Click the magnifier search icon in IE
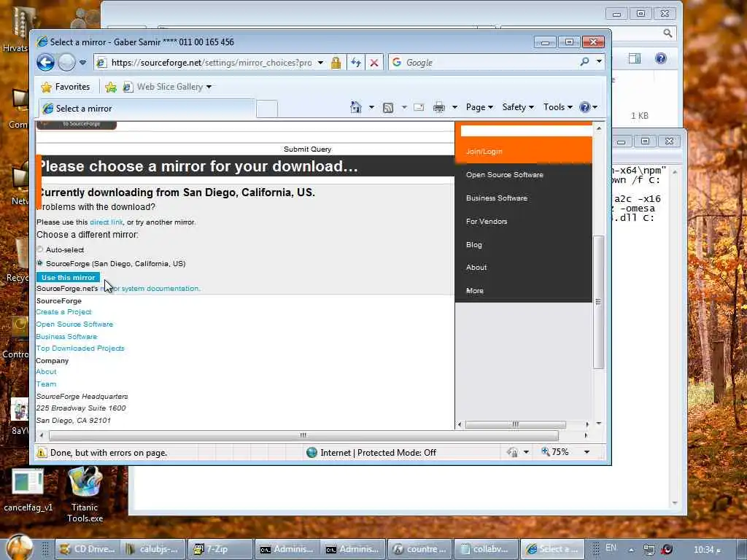 coord(584,62)
